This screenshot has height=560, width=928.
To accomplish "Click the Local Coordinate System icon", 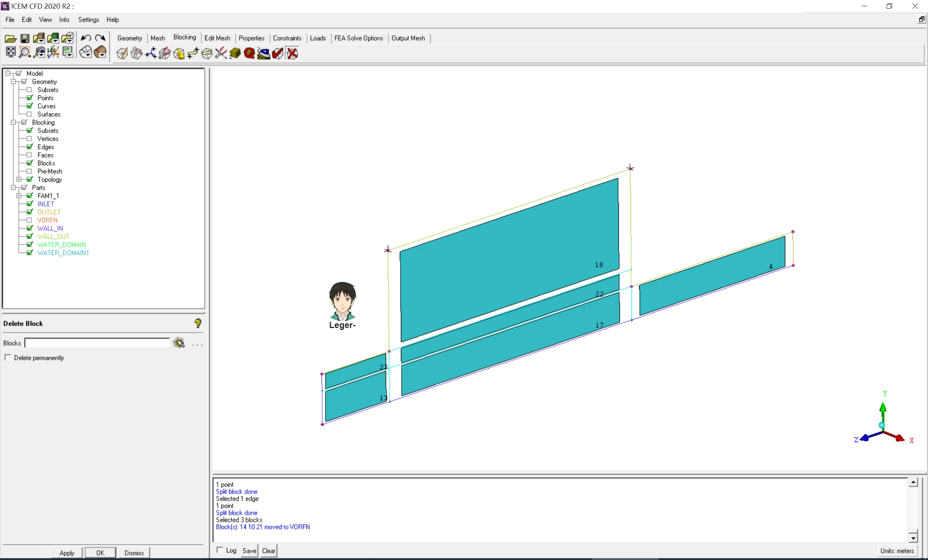I will [53, 52].
